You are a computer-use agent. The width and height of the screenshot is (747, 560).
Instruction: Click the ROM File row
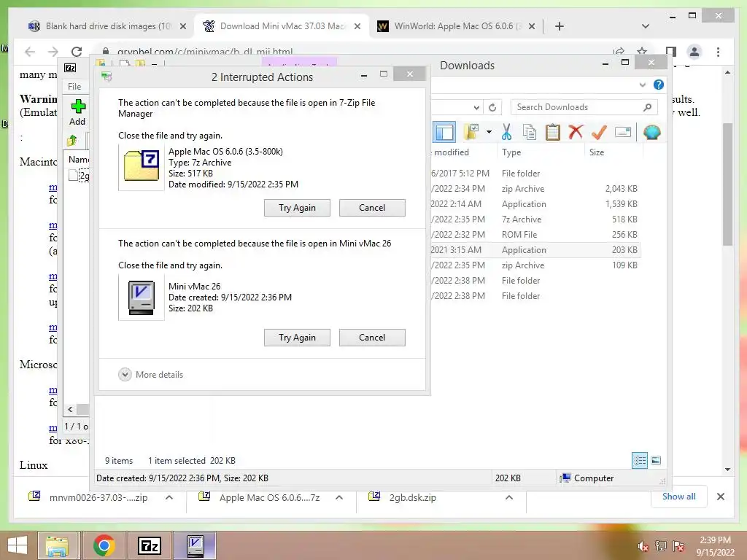point(534,234)
